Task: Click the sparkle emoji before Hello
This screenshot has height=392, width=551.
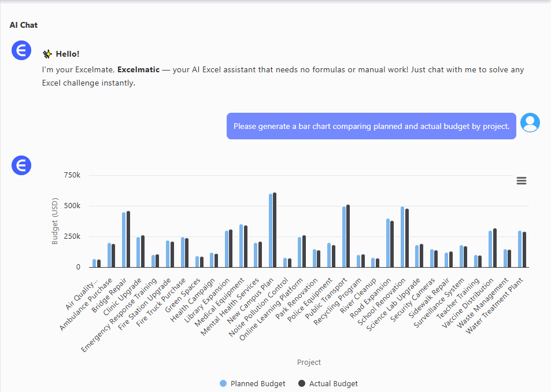Action: pyautogui.click(x=47, y=54)
